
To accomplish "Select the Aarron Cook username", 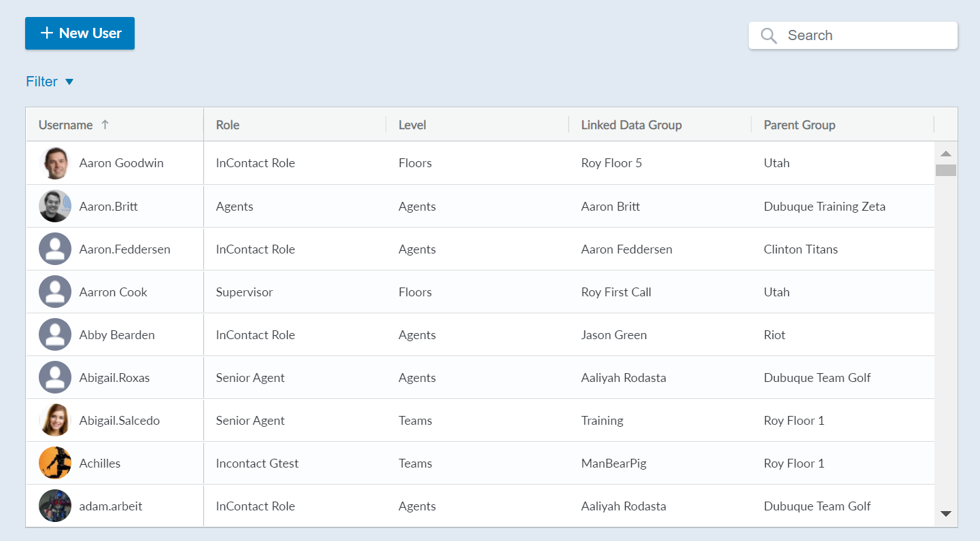I will coord(113,292).
